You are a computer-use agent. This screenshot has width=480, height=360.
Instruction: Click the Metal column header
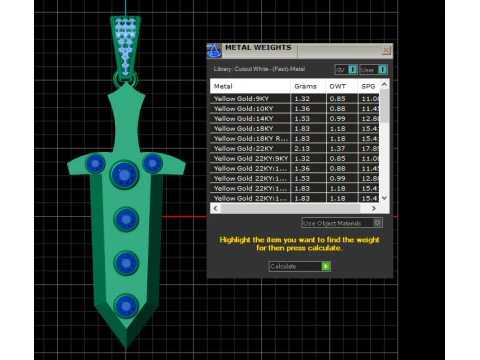click(x=250, y=86)
